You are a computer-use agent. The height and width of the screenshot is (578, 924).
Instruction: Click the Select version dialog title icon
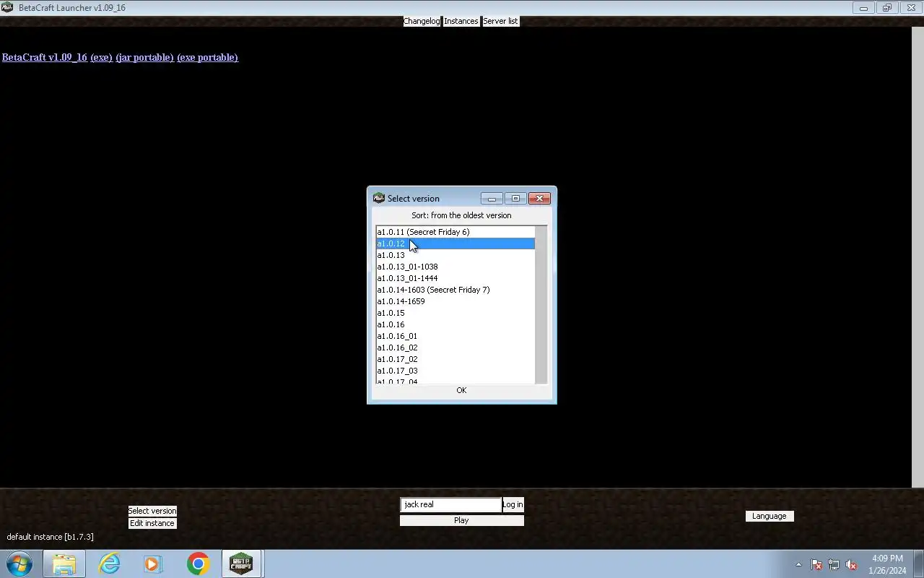tap(378, 198)
